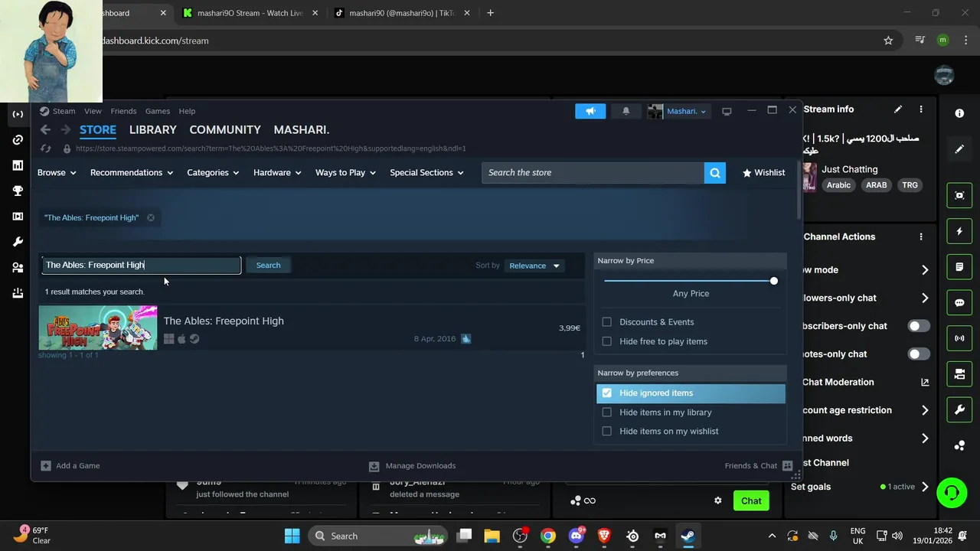Screen dimensions: 980x551
Task: Open Recommendations dropdown
Action: [132, 173]
